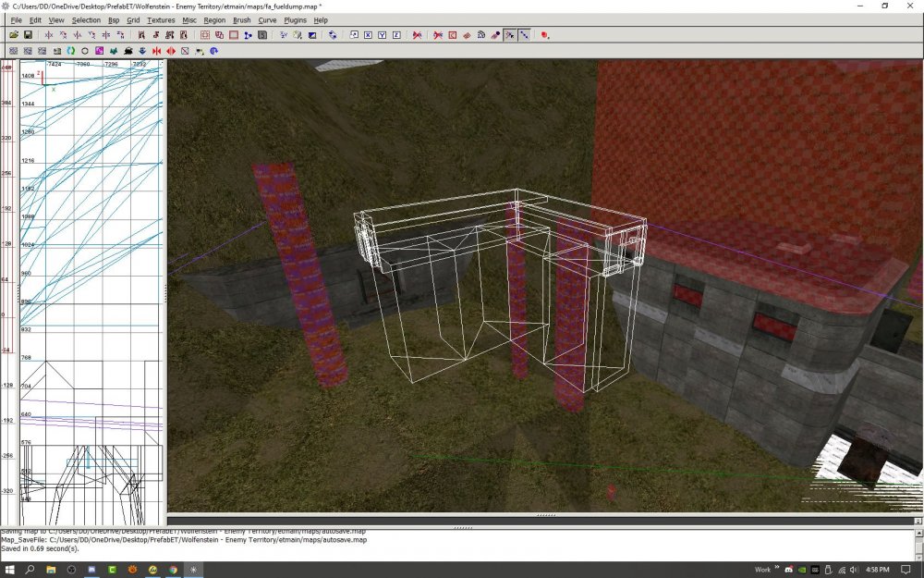Click the Select Complete Tall icon
924x578 pixels.
pos(141,35)
